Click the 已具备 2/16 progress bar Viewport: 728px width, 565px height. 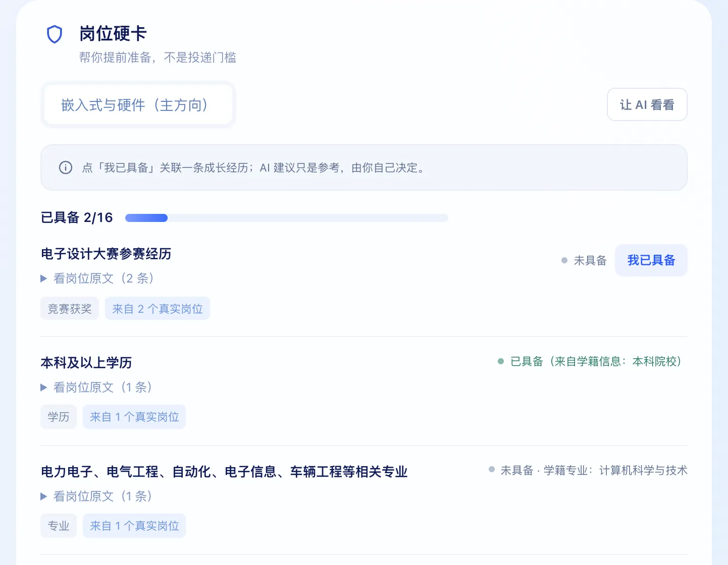[287, 218]
